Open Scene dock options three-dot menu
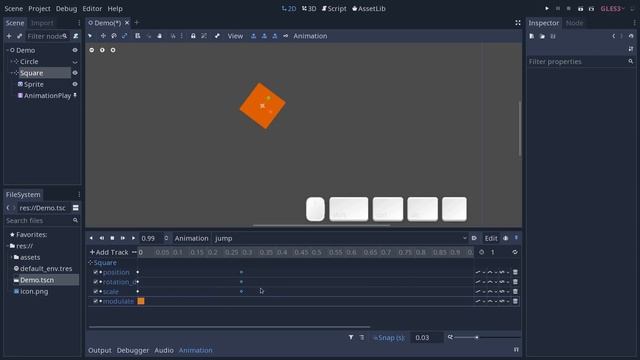640x360 pixels. pyautogui.click(x=79, y=23)
